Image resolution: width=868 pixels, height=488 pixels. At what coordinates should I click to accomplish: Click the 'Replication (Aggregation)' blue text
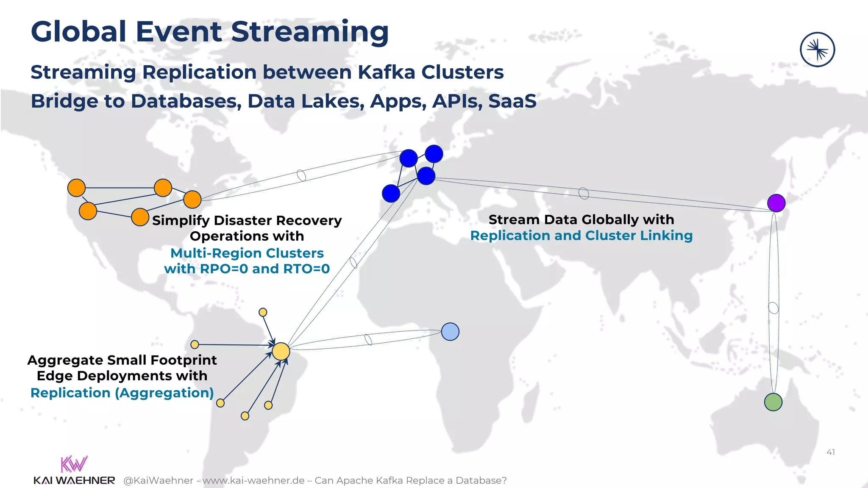122,393
